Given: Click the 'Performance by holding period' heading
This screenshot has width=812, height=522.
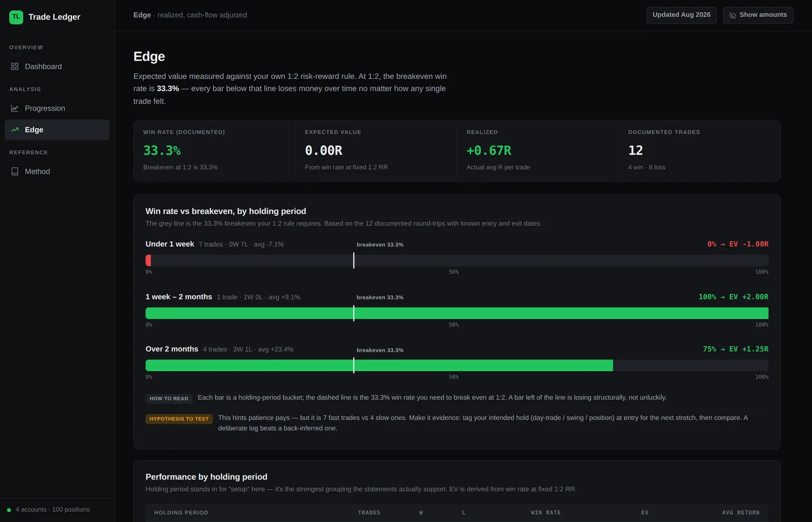Looking at the screenshot, I should (x=206, y=477).
